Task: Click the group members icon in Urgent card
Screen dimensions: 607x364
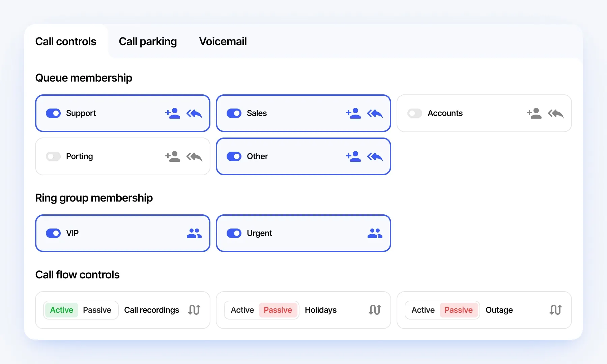Action: [375, 233]
